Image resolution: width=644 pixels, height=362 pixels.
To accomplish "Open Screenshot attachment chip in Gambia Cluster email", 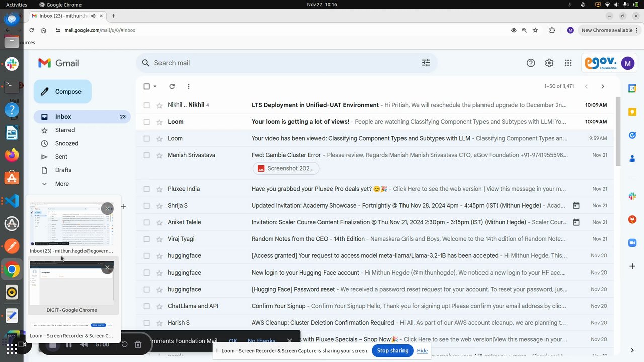I will coord(286,168).
